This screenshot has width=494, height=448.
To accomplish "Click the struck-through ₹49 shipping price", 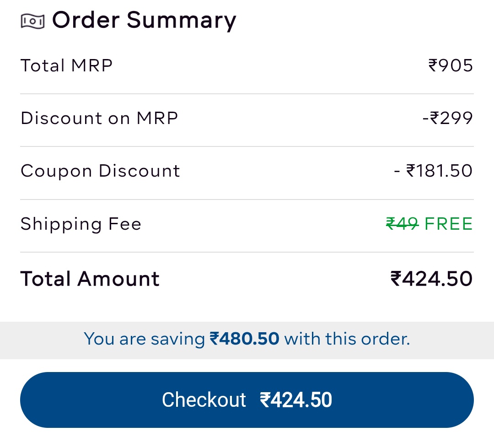I will click(x=402, y=224).
